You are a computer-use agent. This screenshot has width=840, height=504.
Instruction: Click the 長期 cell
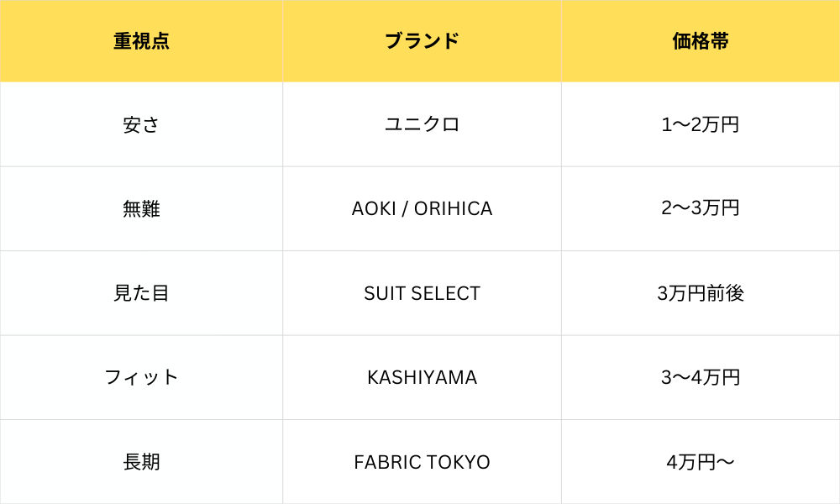pos(141,462)
